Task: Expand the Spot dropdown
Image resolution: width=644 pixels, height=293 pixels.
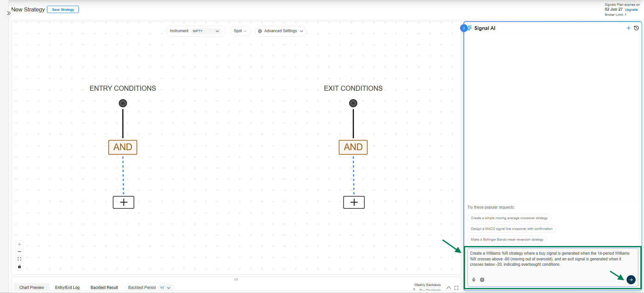Action: point(240,31)
